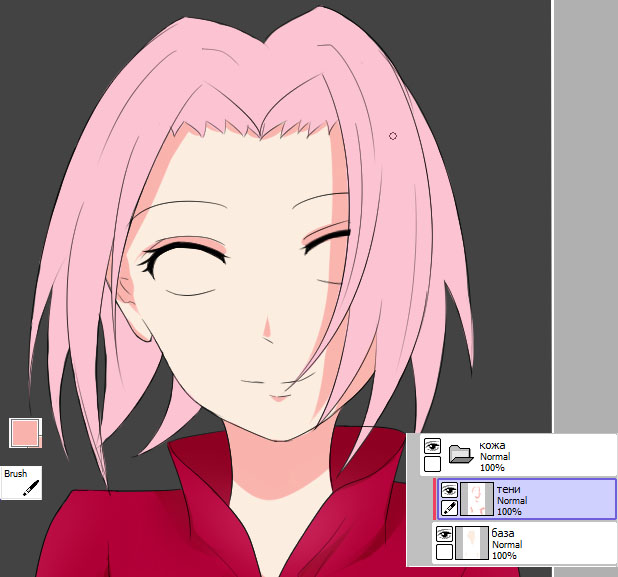Select the база layer thumbnail
This screenshot has height=577, width=618.
click(x=472, y=543)
